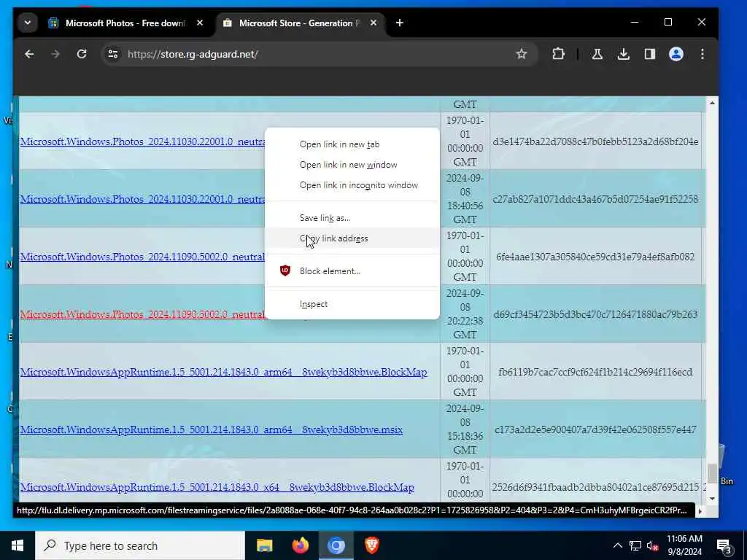Click the muted volume tray icon

coord(653,546)
